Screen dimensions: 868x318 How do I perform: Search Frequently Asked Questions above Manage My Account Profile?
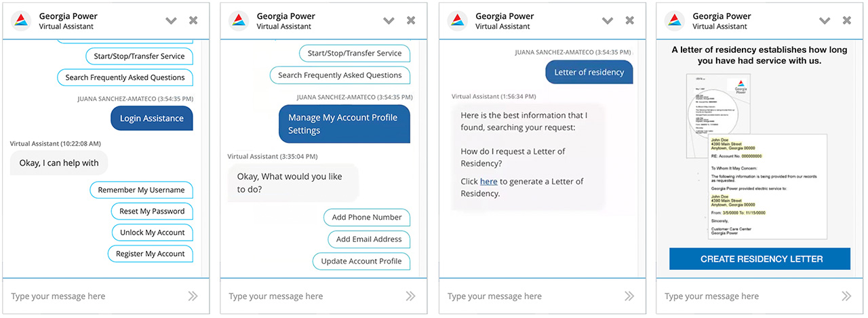click(x=340, y=75)
